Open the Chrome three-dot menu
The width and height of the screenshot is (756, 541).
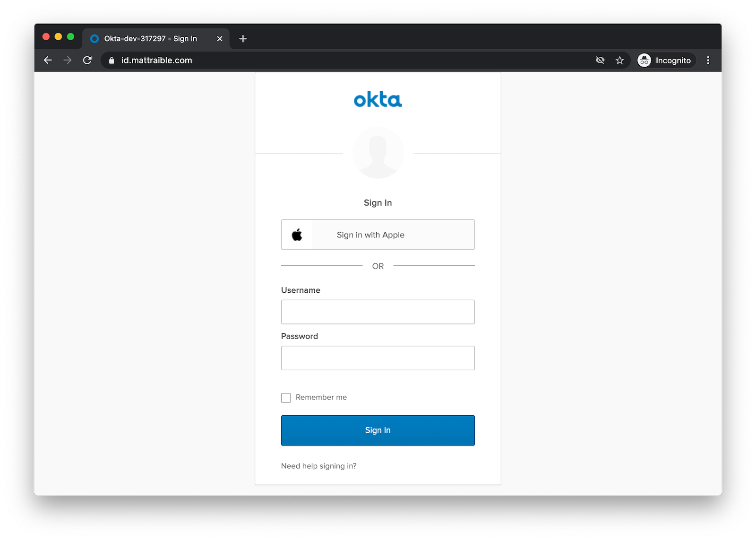[708, 60]
